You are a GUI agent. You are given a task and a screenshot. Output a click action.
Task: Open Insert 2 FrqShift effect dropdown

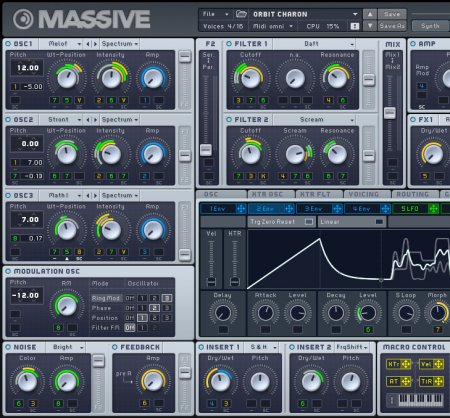coord(352,347)
